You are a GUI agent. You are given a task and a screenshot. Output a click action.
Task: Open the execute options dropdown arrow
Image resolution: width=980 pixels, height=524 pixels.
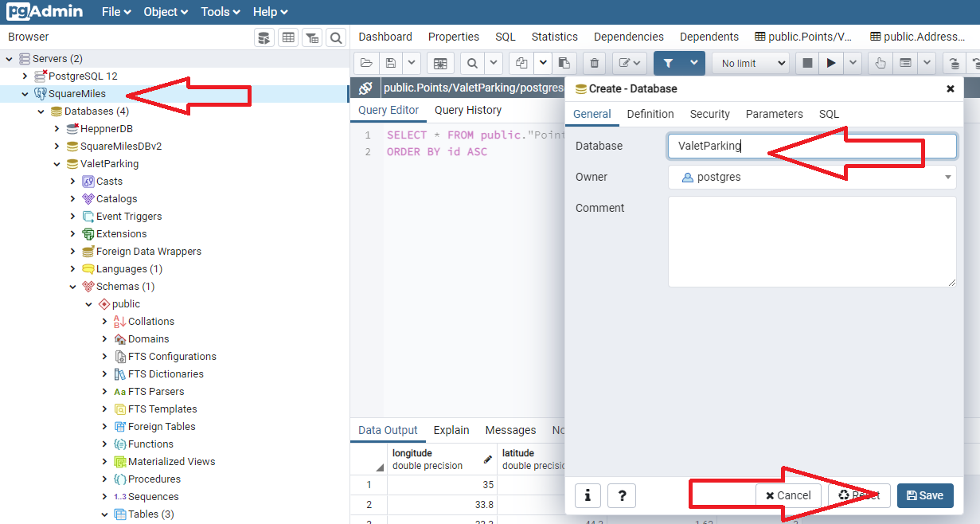(853, 63)
